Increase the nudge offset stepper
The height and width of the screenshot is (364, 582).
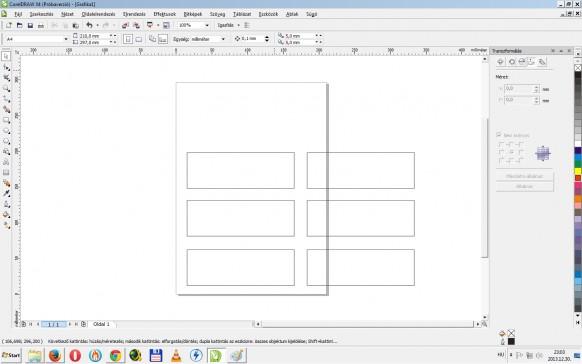pos(267,37)
